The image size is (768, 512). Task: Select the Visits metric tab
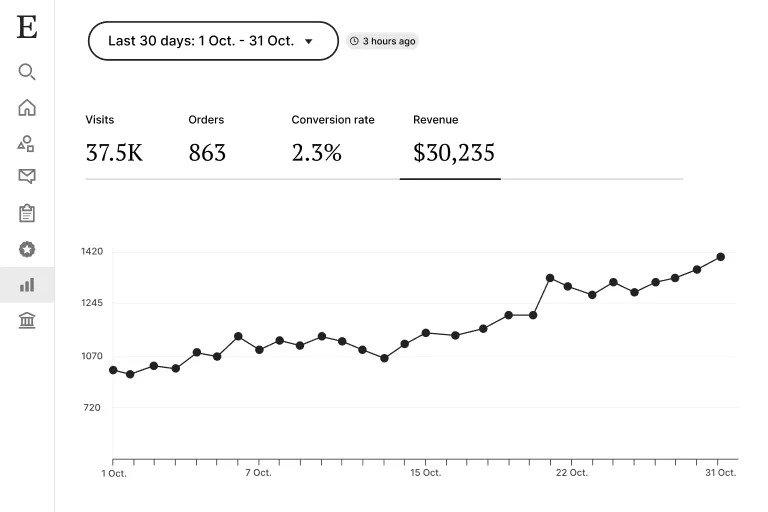pyautogui.click(x=114, y=140)
